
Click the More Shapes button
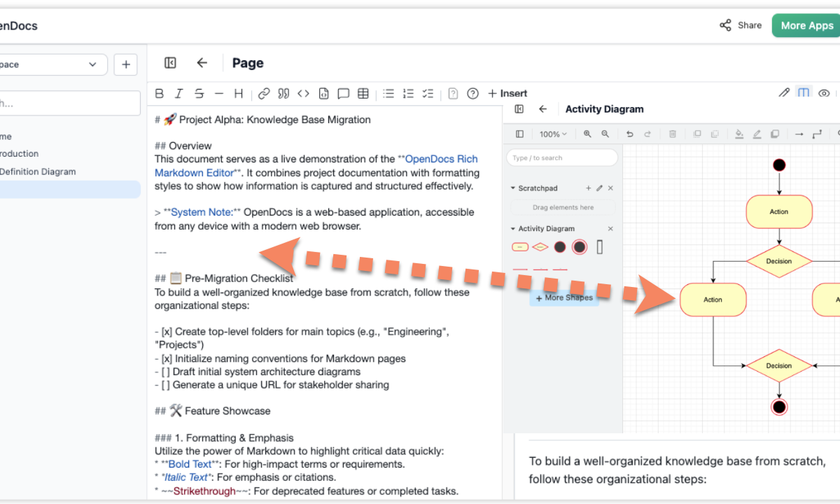pos(563,297)
